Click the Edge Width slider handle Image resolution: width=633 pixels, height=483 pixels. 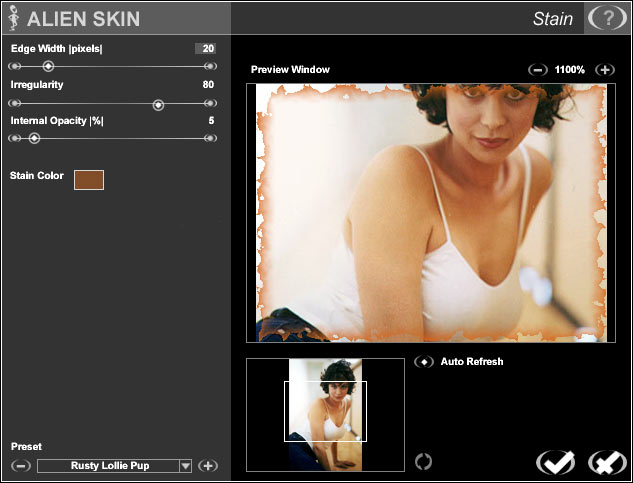pyautogui.click(x=48, y=66)
